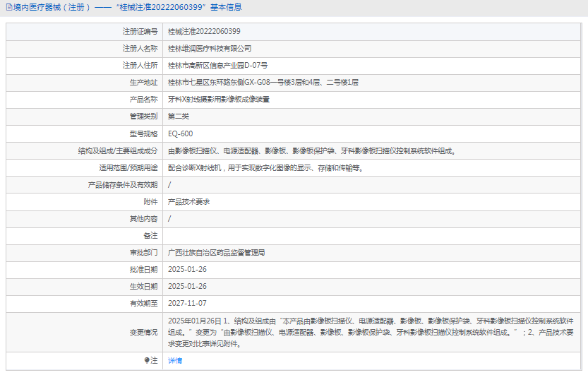The image size is (588, 375).
Task: Click the 管理类别 label
Action: (x=143, y=117)
